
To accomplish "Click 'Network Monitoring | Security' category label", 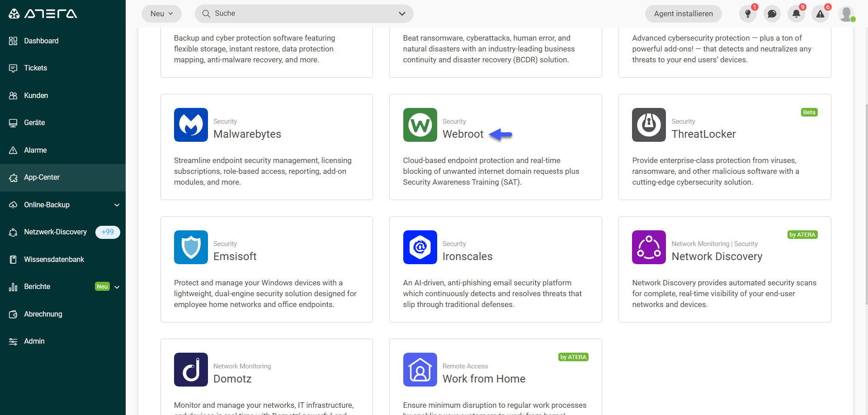I will [714, 244].
